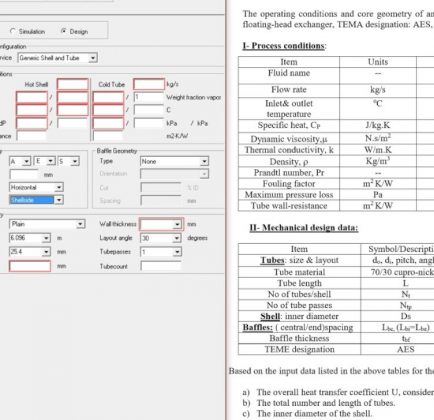This screenshot has width=434, height=420.
Task: Click the 'Fouling factor' table cell
Action: [289, 184]
